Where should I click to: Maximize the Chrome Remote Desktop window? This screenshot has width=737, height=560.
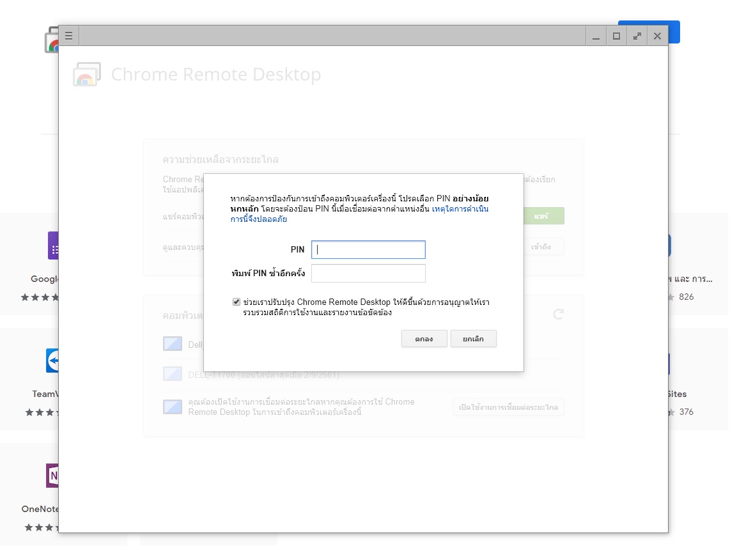click(616, 36)
